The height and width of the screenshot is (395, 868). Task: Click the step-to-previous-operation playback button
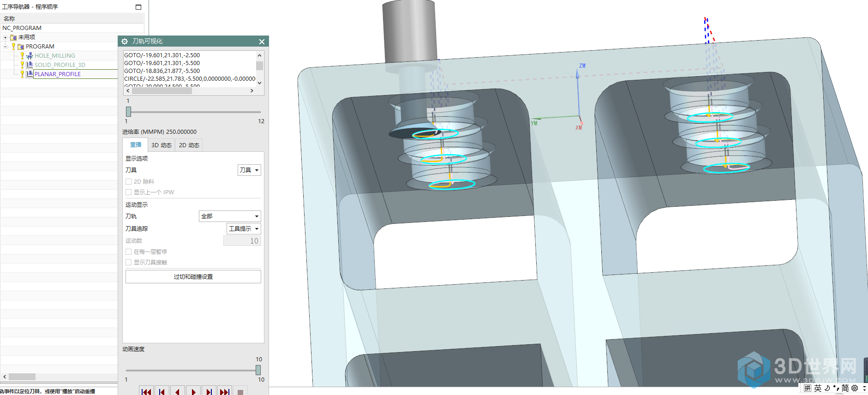(162, 391)
